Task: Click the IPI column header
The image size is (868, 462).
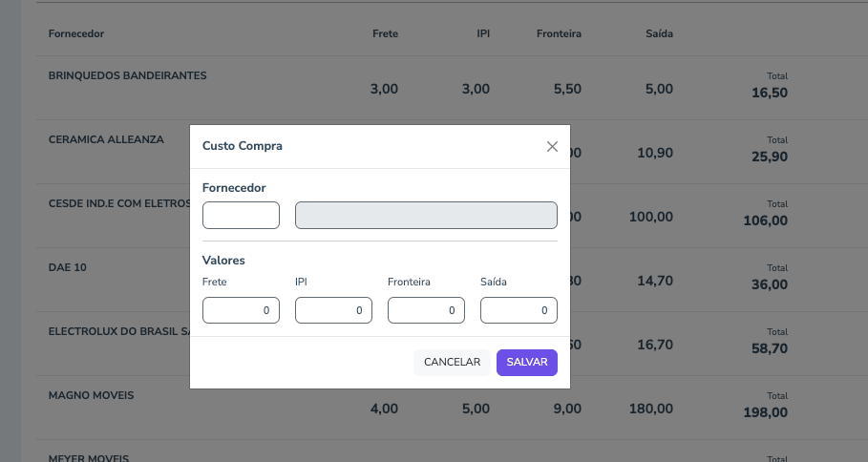Action: click(x=483, y=34)
